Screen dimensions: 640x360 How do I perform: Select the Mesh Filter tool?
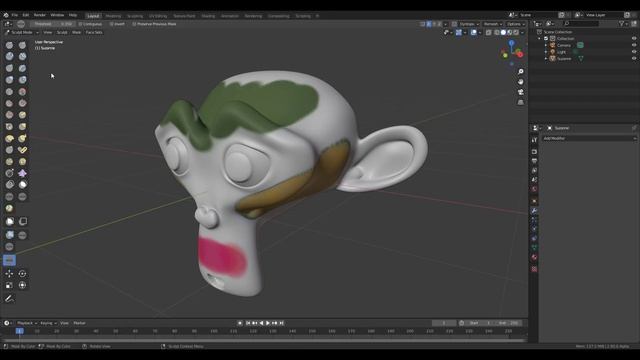coord(9,235)
